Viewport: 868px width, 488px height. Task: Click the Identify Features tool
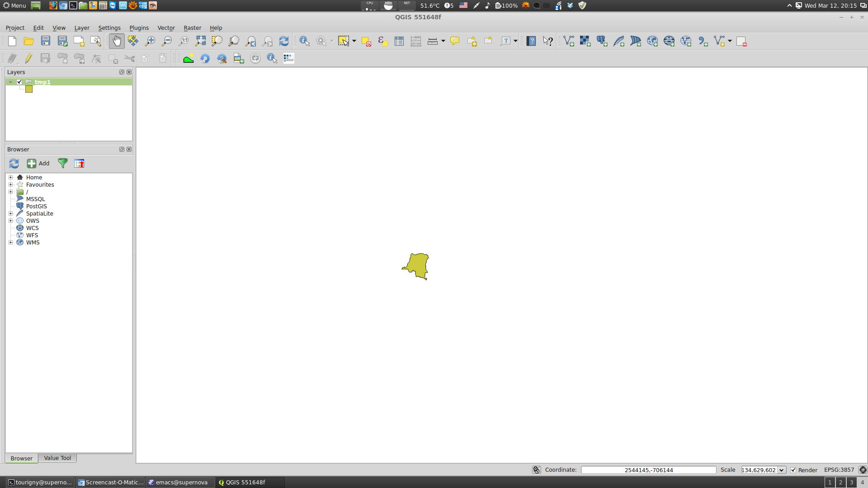coord(304,41)
